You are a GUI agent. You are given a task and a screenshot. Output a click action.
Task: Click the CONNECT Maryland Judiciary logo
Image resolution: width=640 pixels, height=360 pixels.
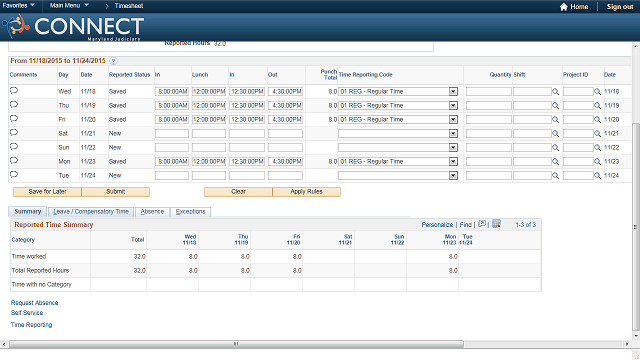click(74, 27)
